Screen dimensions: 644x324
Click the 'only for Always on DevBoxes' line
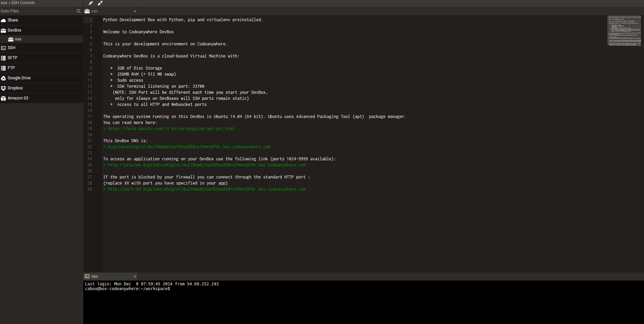tap(182, 98)
